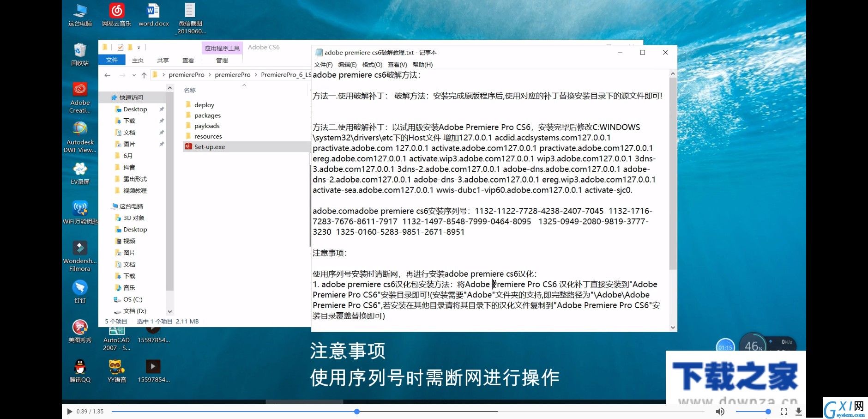Open 帮助(H) menu in Notepad
This screenshot has height=419, width=868.
422,65
